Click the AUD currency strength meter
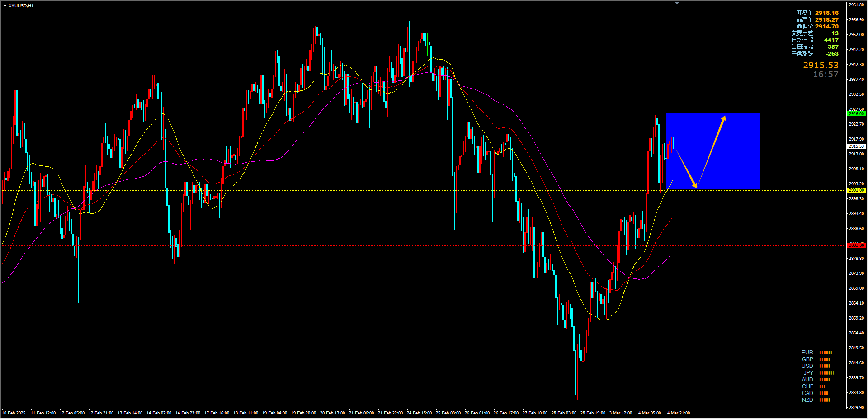This screenshot has width=868, height=419. [x=825, y=380]
